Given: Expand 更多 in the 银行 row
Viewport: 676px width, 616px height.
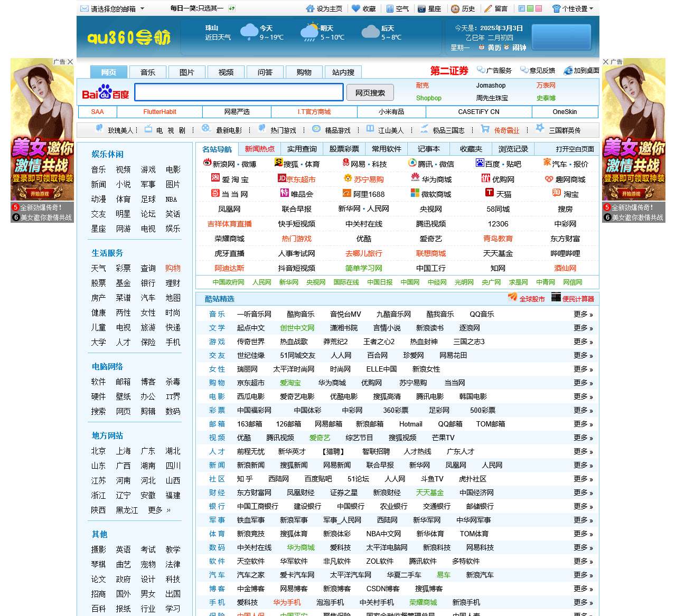Looking at the screenshot, I should [583, 506].
